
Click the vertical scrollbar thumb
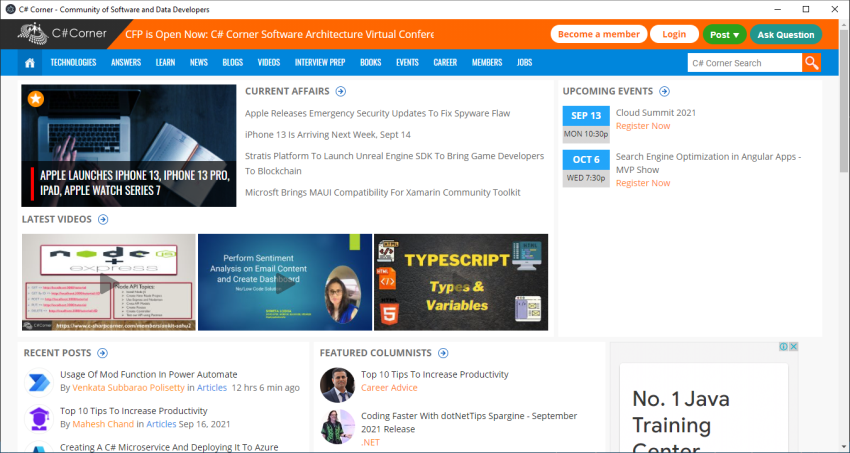point(843,101)
